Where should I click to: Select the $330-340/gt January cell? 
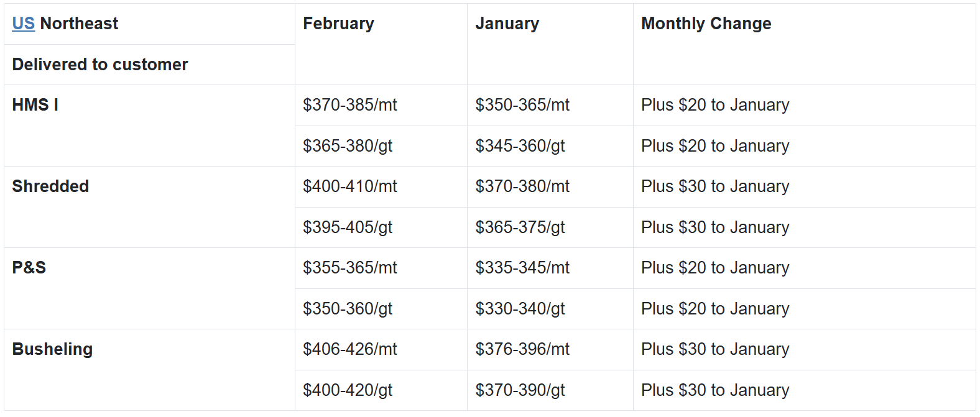520,309
